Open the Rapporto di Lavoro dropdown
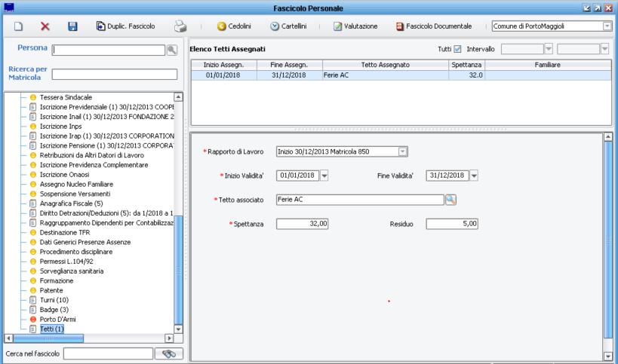Image resolution: width=618 pixels, height=364 pixels. point(402,151)
